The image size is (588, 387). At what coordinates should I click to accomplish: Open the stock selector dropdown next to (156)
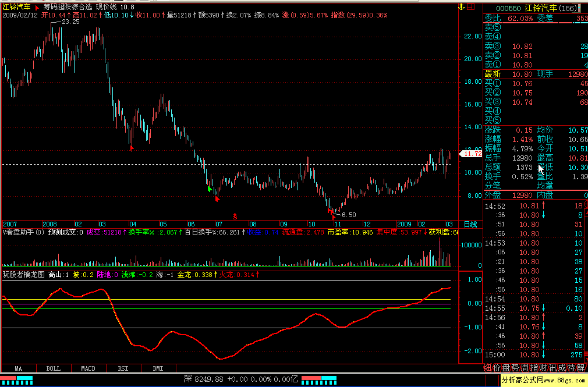(580, 8)
